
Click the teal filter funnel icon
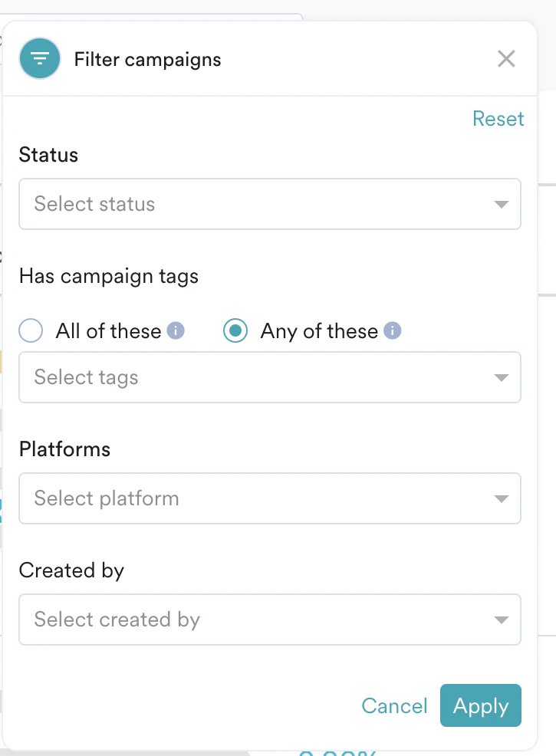[39, 58]
